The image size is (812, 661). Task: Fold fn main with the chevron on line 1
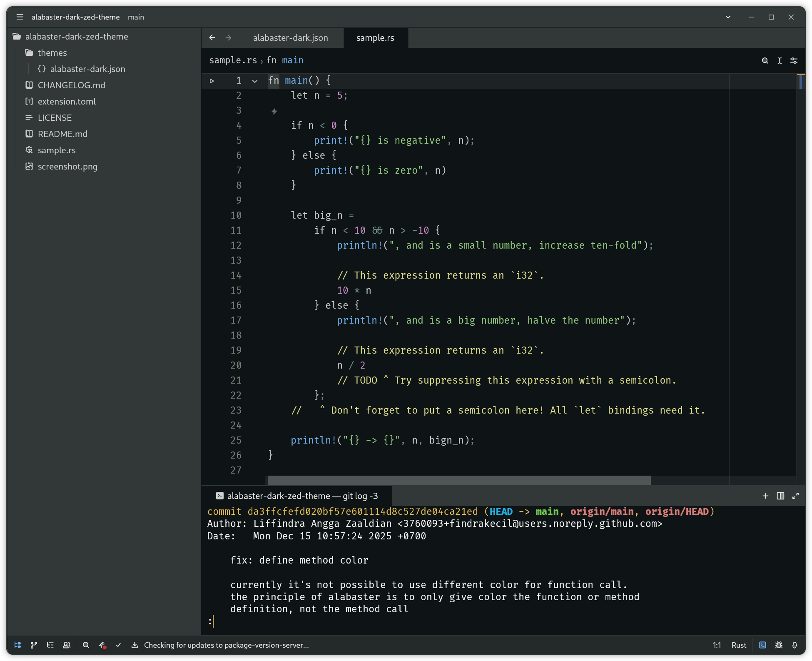pos(255,81)
